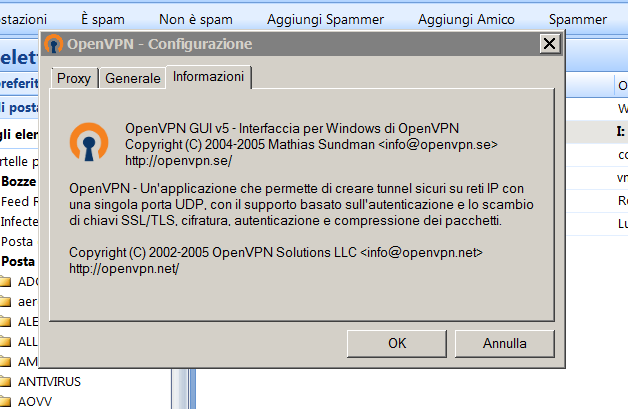Select the ANTIVIRUS mail folder
This screenshot has width=628, height=409.
(x=49, y=381)
